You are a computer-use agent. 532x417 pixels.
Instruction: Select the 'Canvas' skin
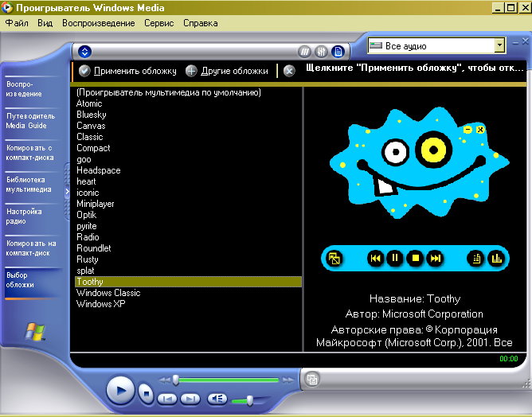tap(188, 126)
